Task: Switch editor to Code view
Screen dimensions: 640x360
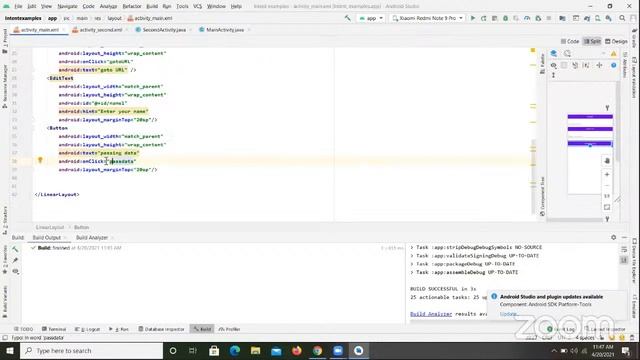Action: tap(570, 41)
